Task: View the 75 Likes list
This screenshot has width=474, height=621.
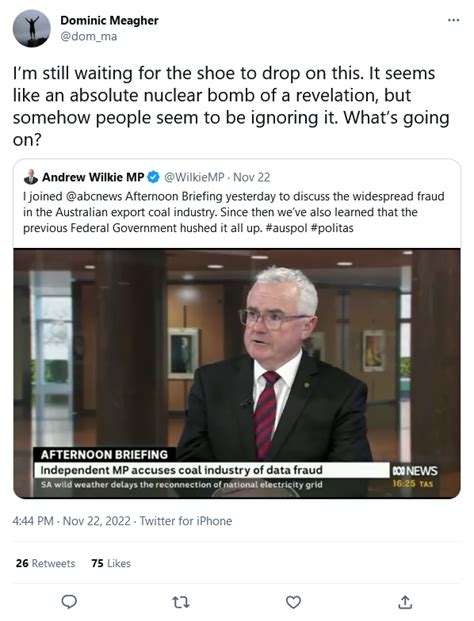Action: (x=111, y=563)
